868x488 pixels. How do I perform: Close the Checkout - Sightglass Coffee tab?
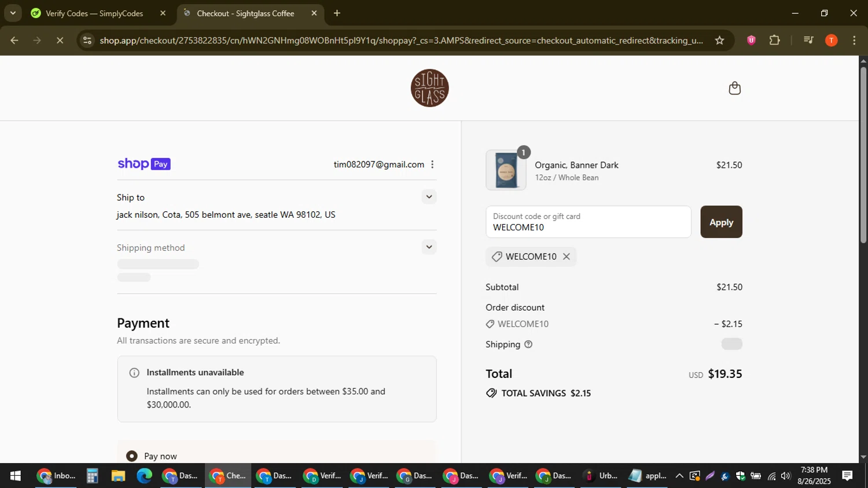(314, 13)
